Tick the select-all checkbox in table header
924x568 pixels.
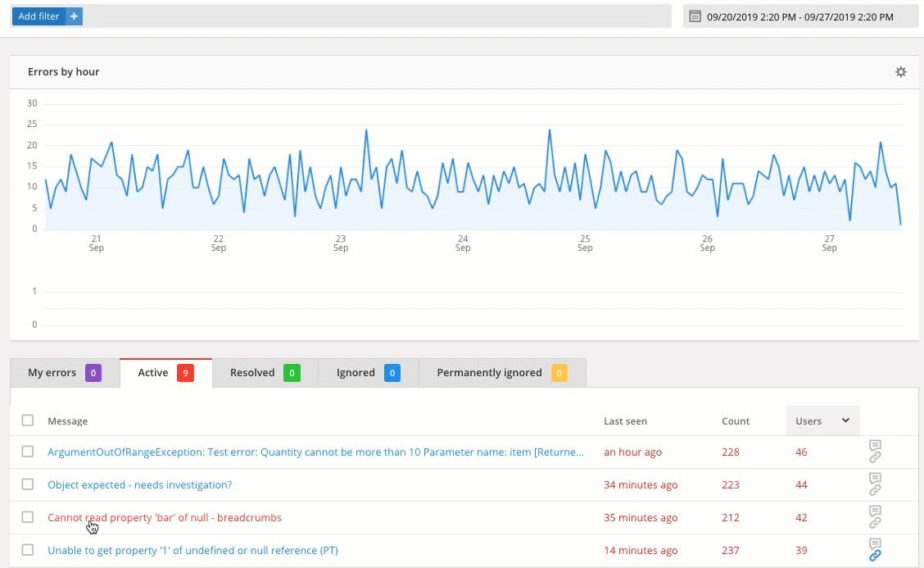(x=28, y=420)
